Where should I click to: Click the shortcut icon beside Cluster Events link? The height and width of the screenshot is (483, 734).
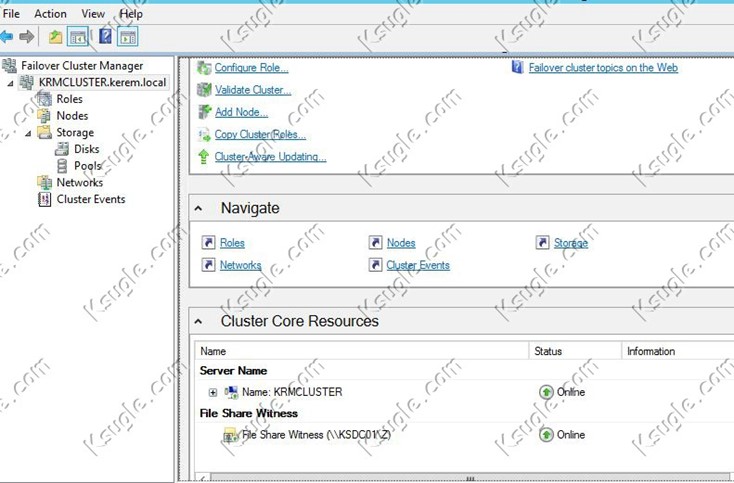pyautogui.click(x=375, y=265)
